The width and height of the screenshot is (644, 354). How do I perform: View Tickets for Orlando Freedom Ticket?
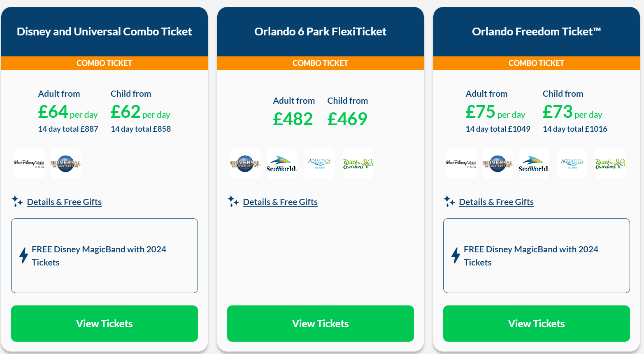click(537, 324)
